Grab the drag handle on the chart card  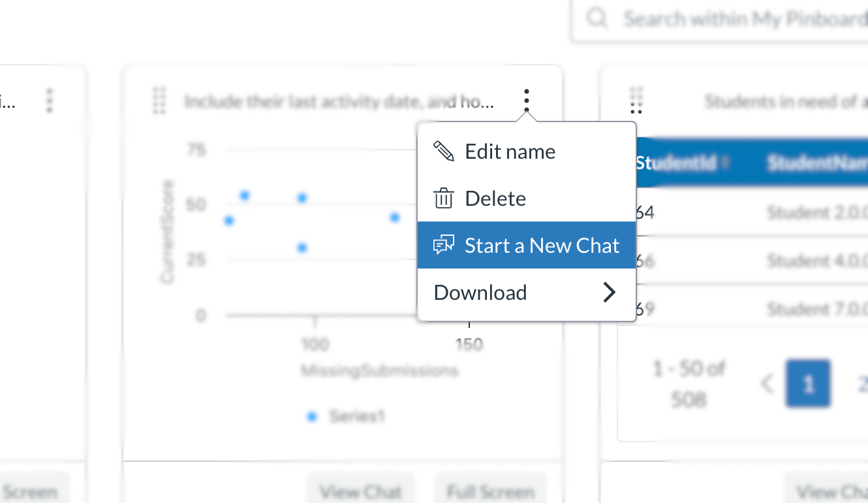(x=159, y=101)
